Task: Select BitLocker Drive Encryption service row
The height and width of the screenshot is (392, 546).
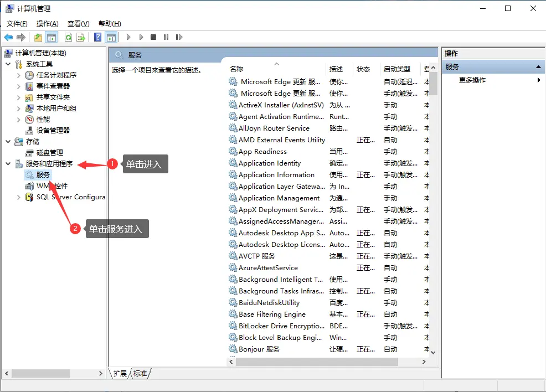Action: pos(328,326)
